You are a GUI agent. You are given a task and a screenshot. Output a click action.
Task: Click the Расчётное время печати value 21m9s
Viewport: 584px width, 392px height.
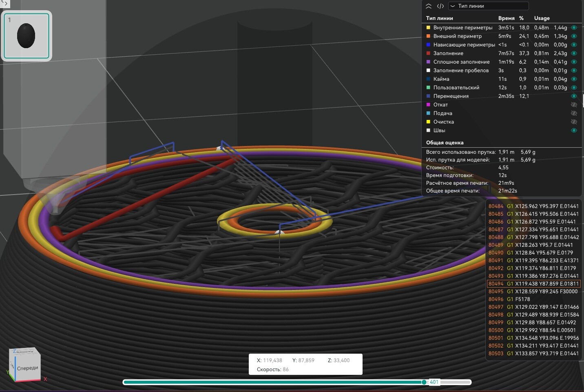(506, 183)
